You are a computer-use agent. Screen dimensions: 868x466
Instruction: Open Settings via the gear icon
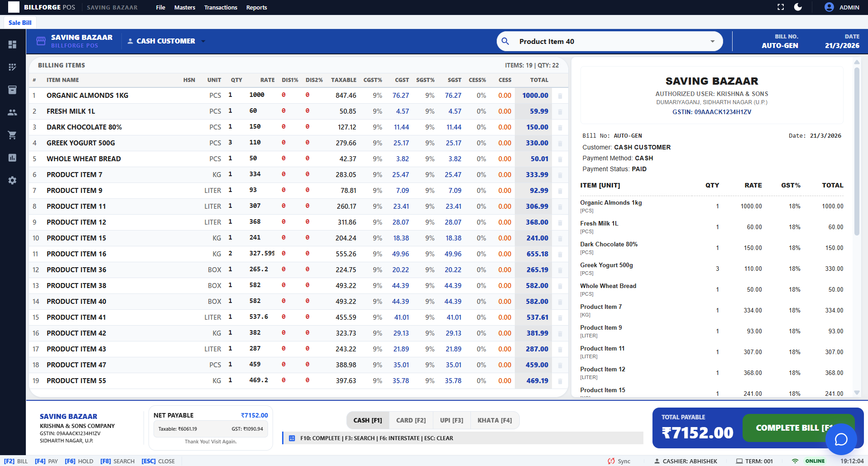(12, 180)
